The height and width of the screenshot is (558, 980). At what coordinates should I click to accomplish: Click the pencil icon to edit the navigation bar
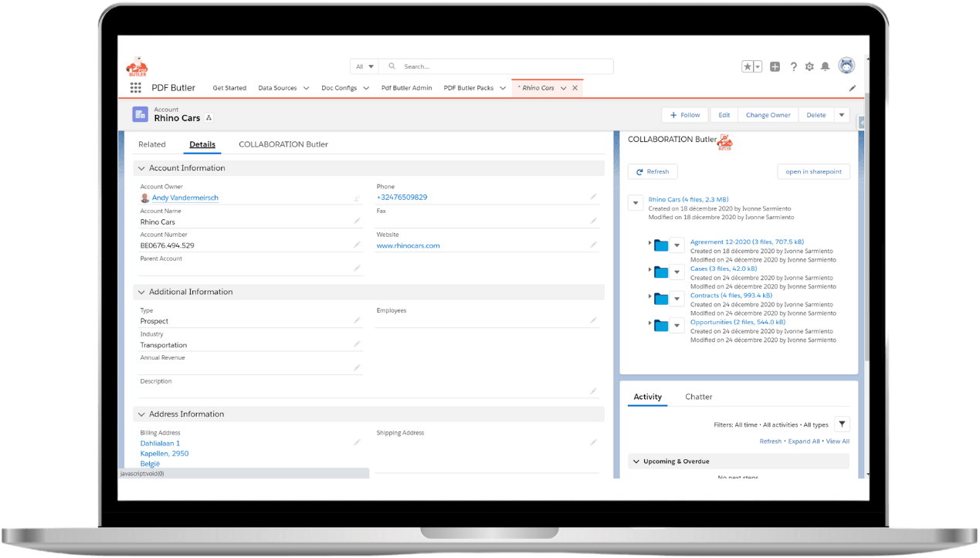853,88
